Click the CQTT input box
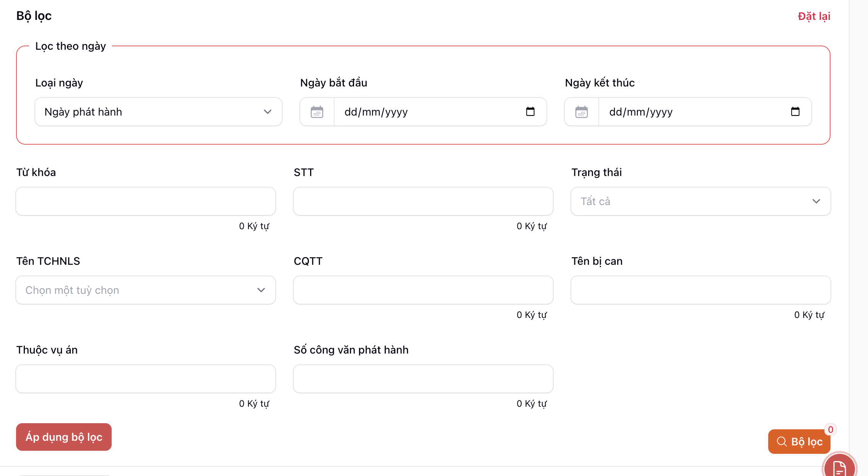 pyautogui.click(x=423, y=290)
